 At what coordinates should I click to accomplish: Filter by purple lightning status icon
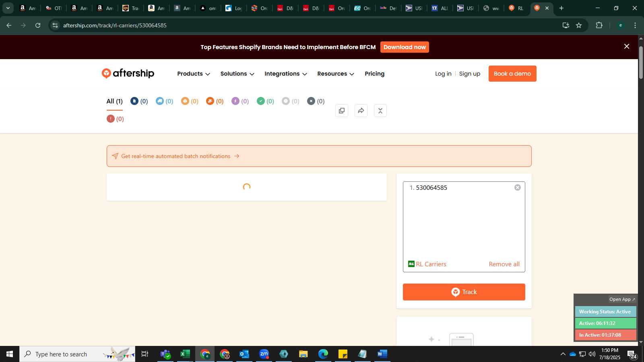(x=240, y=101)
